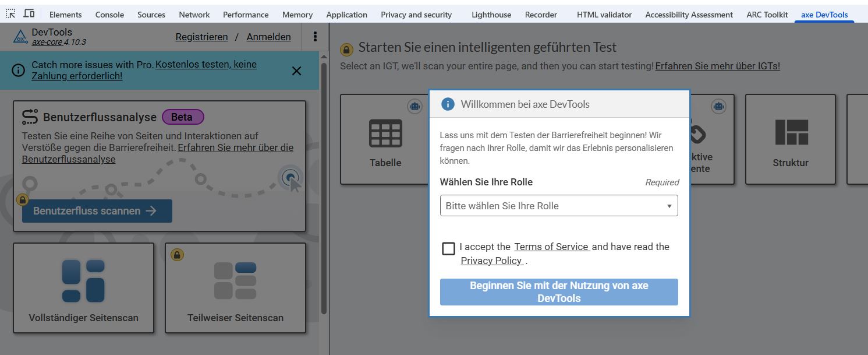
Task: Switch to the Lighthouse tab
Action: 491,15
